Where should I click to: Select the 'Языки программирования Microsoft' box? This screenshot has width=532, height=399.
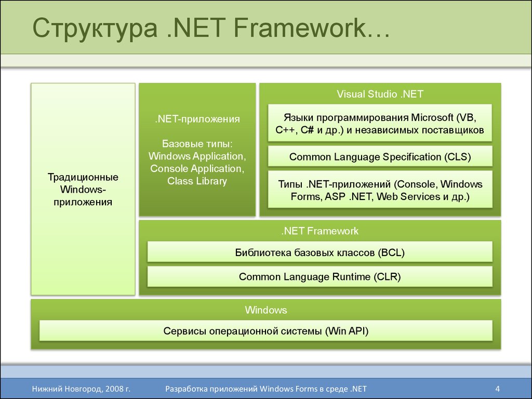pyautogui.click(x=380, y=123)
